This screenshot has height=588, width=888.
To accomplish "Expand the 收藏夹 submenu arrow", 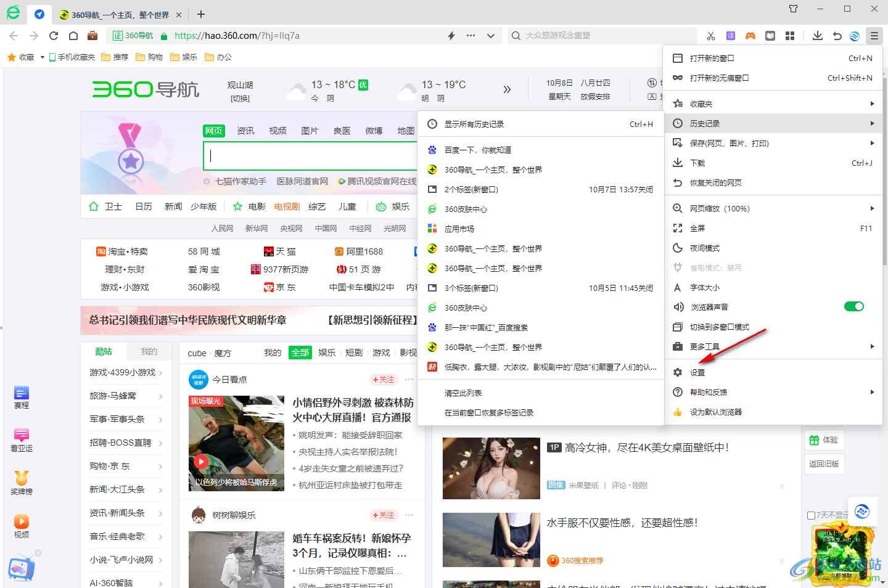I will (x=872, y=104).
